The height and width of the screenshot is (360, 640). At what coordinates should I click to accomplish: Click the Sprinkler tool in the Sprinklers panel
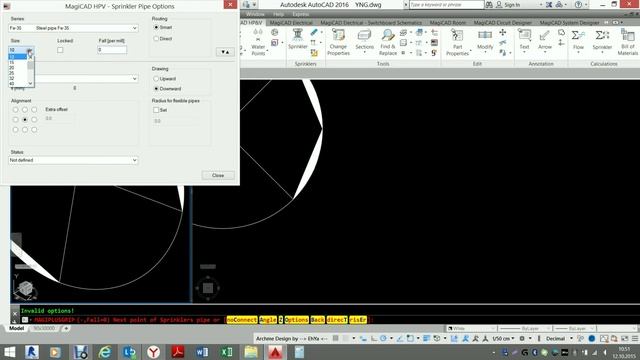coord(298,39)
